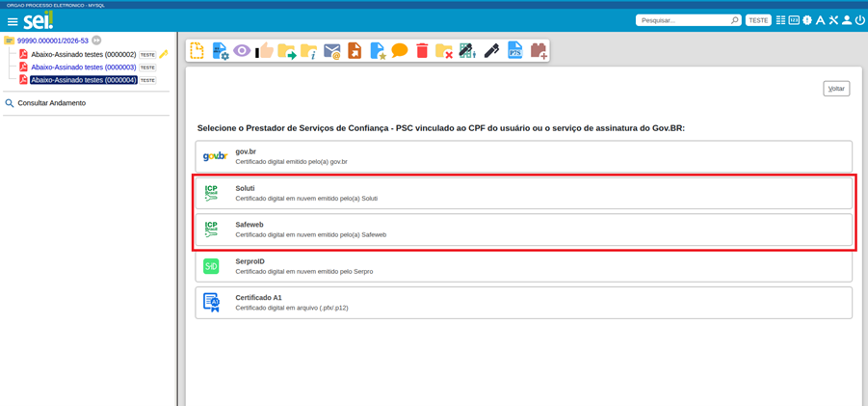Click the letter A font-size icon
Viewport: 868px width, 406px height.
821,20
